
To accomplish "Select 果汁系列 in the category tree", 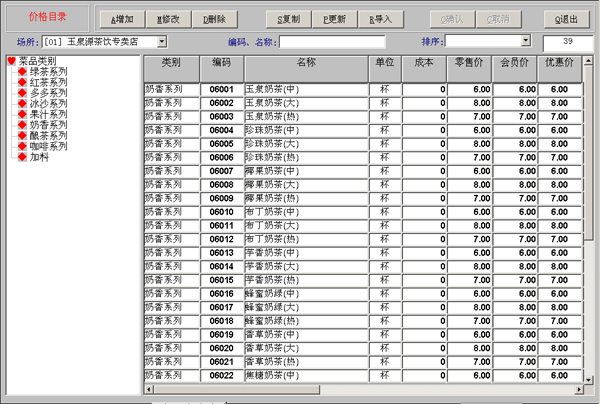I will (48, 114).
